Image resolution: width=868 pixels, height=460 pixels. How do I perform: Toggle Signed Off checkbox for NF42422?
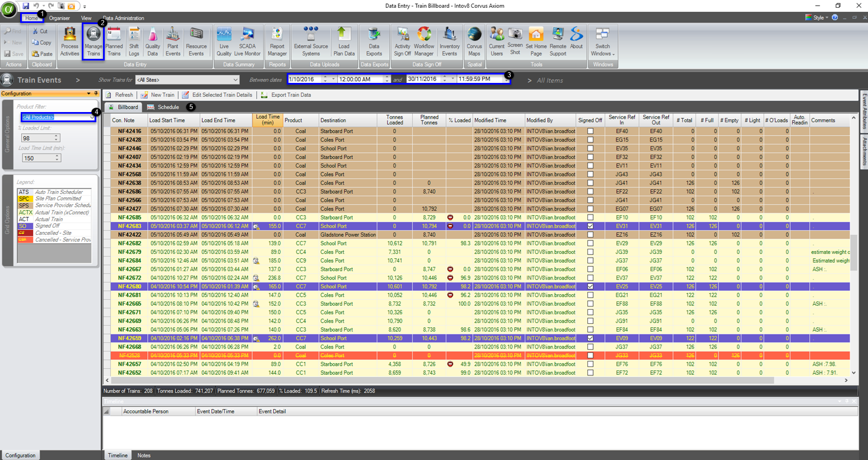pyautogui.click(x=590, y=235)
